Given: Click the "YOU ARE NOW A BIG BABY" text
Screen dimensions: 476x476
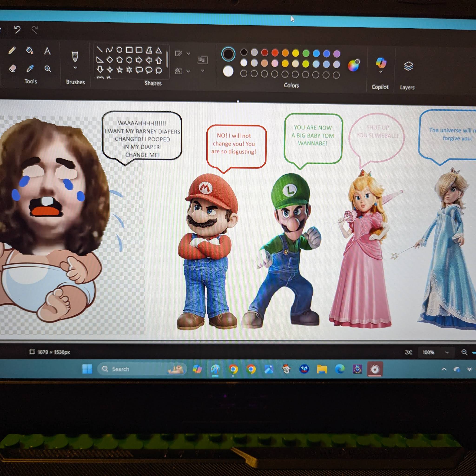Looking at the screenshot, I should coord(313,132).
